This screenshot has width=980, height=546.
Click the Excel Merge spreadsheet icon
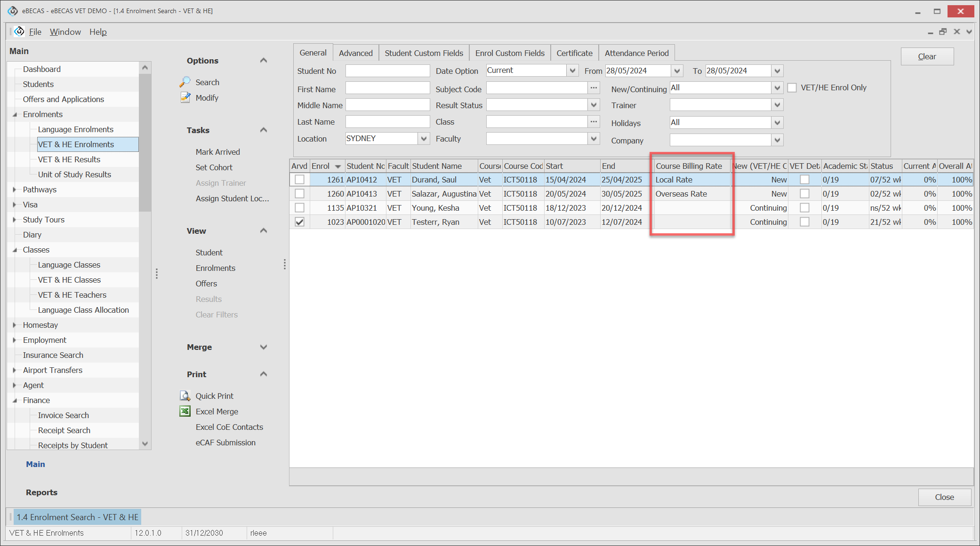tap(185, 411)
